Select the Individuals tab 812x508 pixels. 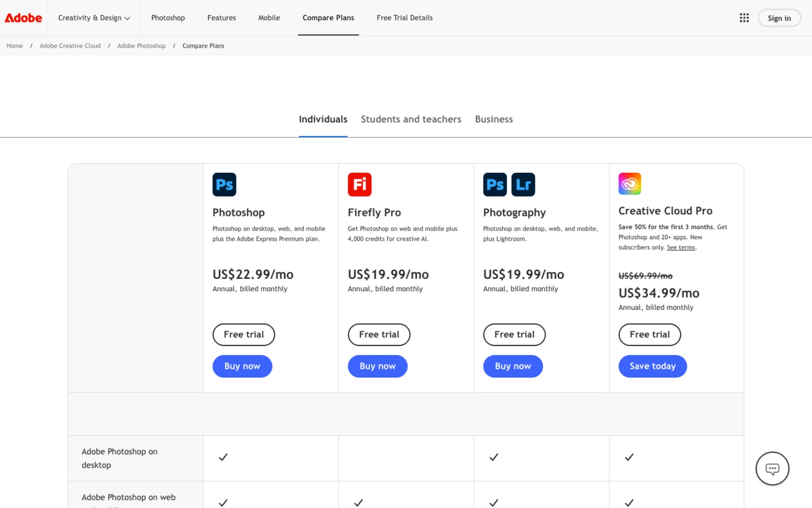pyautogui.click(x=323, y=119)
